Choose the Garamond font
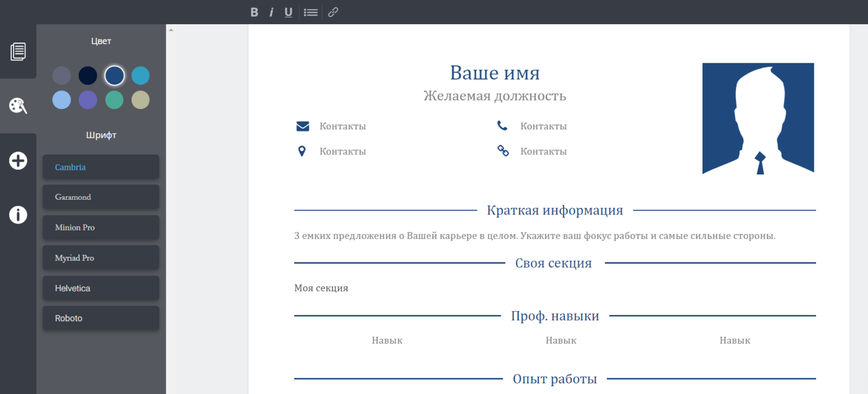Viewport: 868px width, 394px height. [101, 196]
